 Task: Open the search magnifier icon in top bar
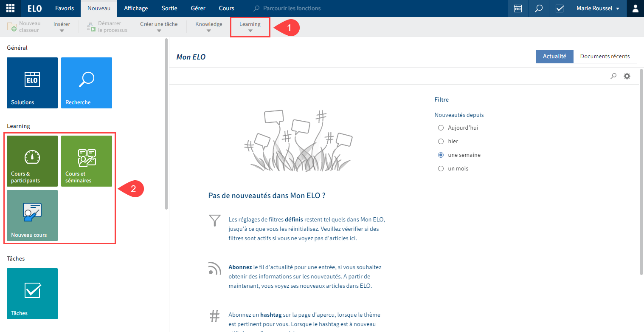click(538, 9)
